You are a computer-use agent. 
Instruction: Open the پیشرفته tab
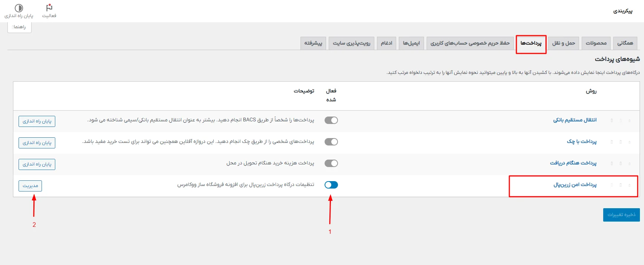tap(313, 43)
